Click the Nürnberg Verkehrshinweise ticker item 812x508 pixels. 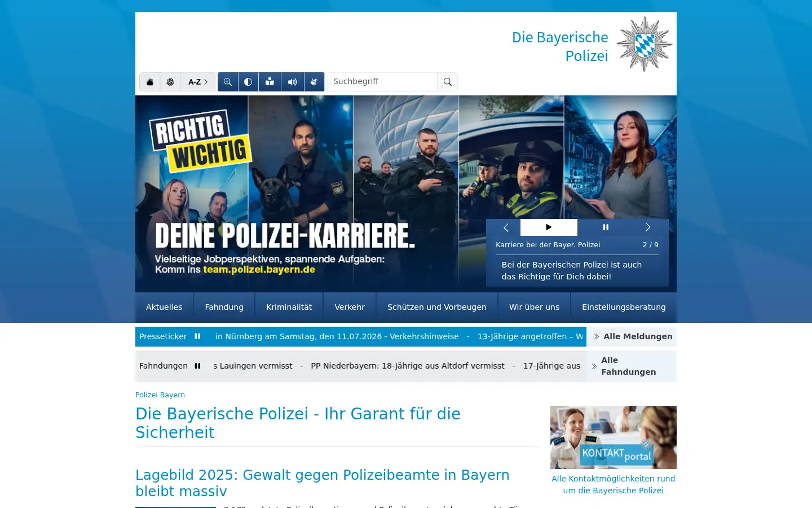tap(337, 336)
